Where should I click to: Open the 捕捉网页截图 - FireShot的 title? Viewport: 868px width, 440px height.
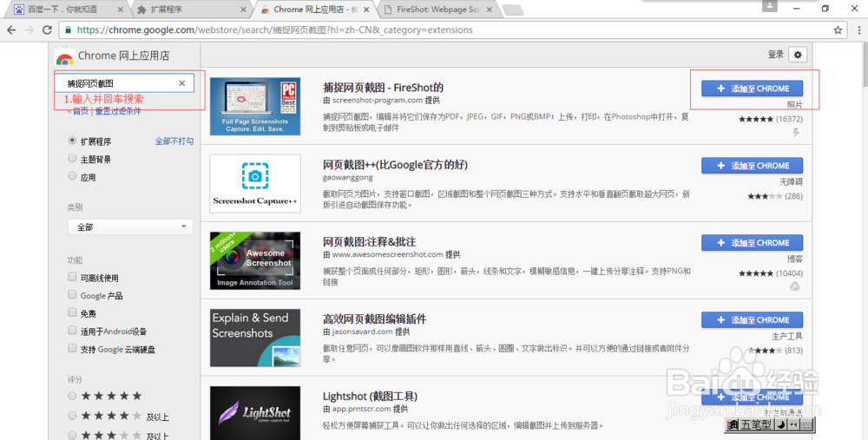tap(383, 88)
